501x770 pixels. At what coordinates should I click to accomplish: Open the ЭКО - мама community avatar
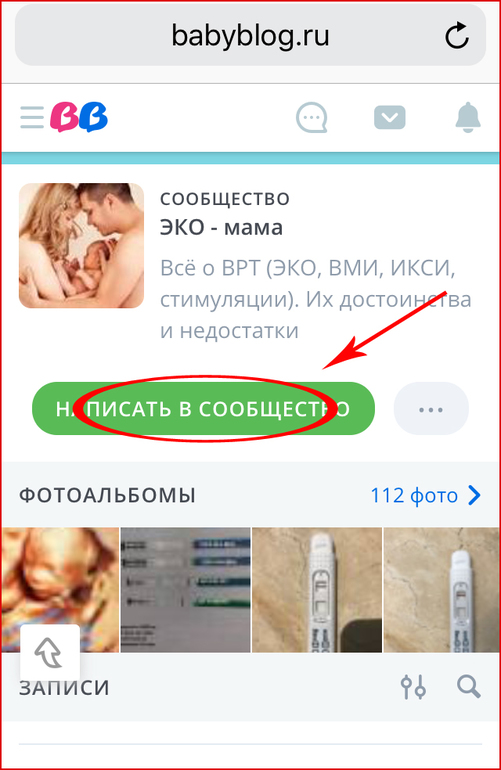click(x=82, y=246)
